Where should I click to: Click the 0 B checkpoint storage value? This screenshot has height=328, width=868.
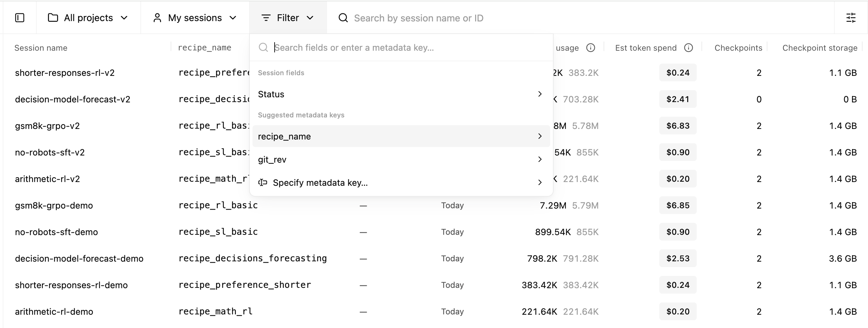pyautogui.click(x=850, y=99)
